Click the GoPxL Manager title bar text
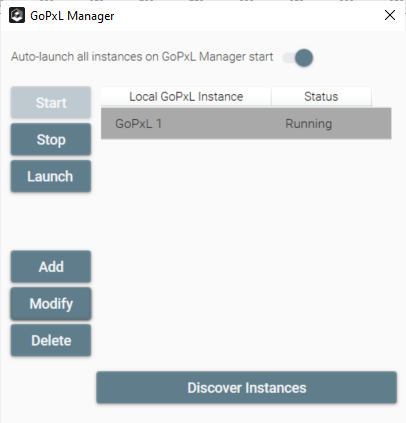Screen dimensions: 406x423 [72, 16]
